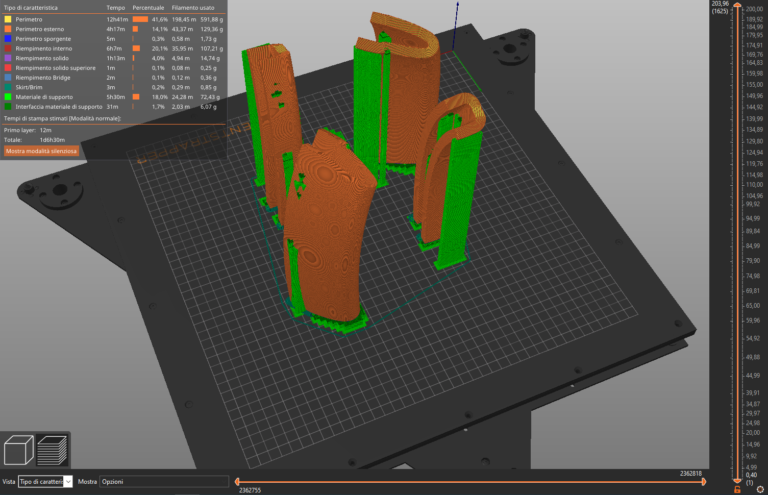The width and height of the screenshot is (768, 495).
Task: Select the sliced layers preview icon
Action: click(x=53, y=451)
